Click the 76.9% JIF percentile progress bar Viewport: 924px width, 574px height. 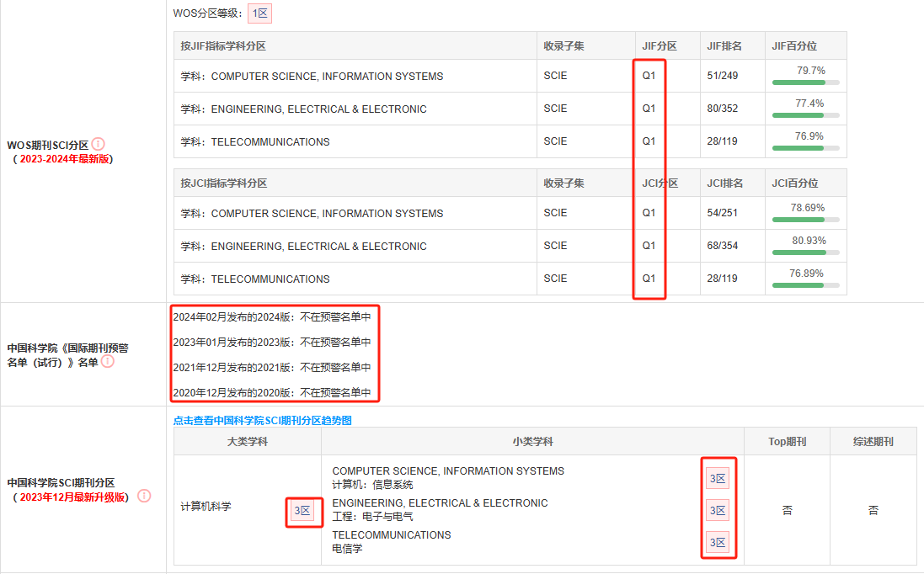pyautogui.click(x=805, y=148)
